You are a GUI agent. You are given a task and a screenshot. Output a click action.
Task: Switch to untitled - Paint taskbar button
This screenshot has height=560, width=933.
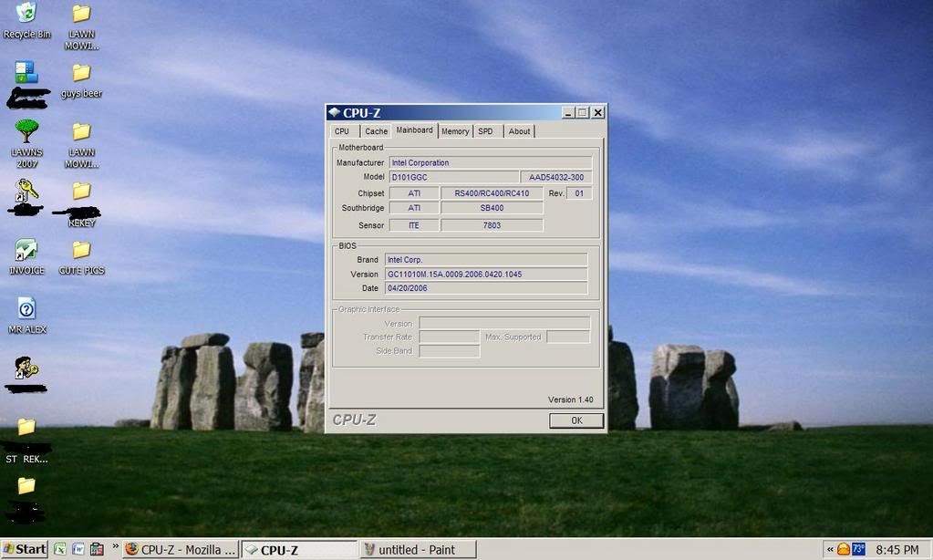tap(419, 549)
